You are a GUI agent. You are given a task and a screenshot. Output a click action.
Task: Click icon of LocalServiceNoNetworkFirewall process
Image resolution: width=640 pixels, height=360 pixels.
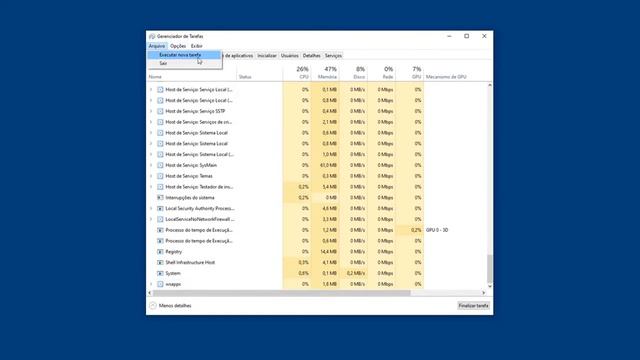160,219
